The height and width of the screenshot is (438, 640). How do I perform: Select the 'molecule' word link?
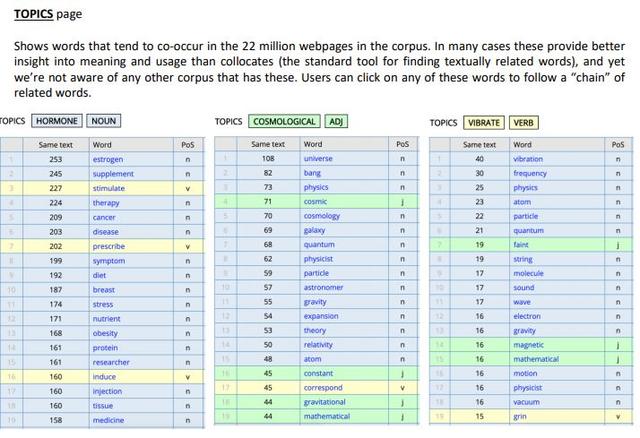[x=529, y=273]
